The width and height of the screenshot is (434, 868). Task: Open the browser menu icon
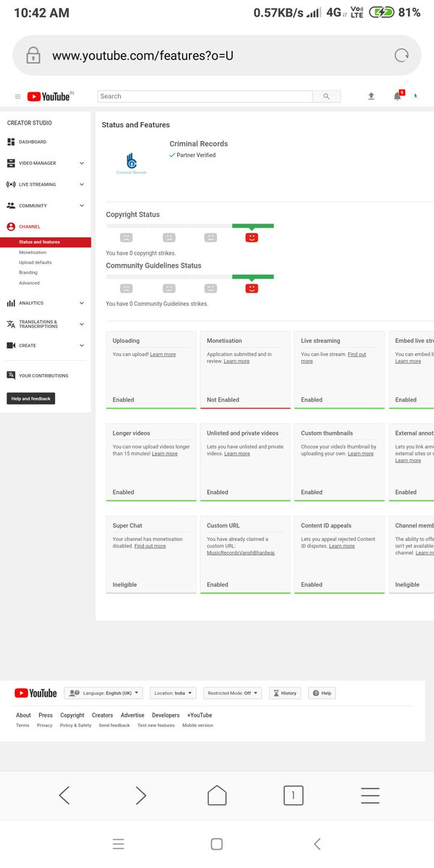(370, 796)
